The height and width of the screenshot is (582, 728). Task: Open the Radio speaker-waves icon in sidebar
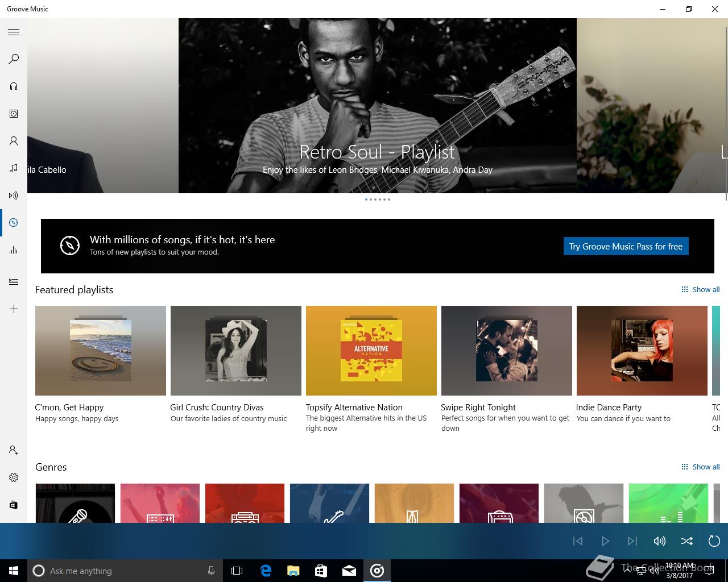pos(14,196)
